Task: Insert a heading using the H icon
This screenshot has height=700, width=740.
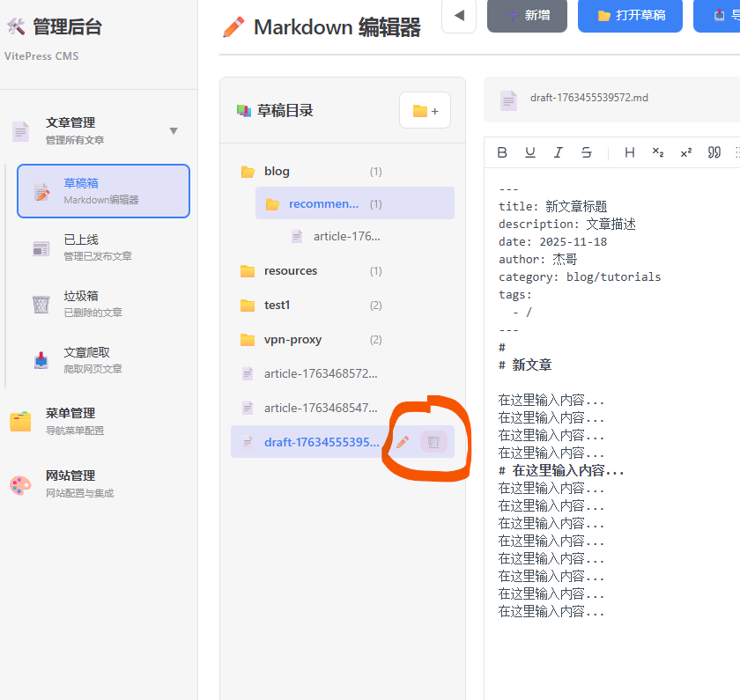Action: point(629,151)
